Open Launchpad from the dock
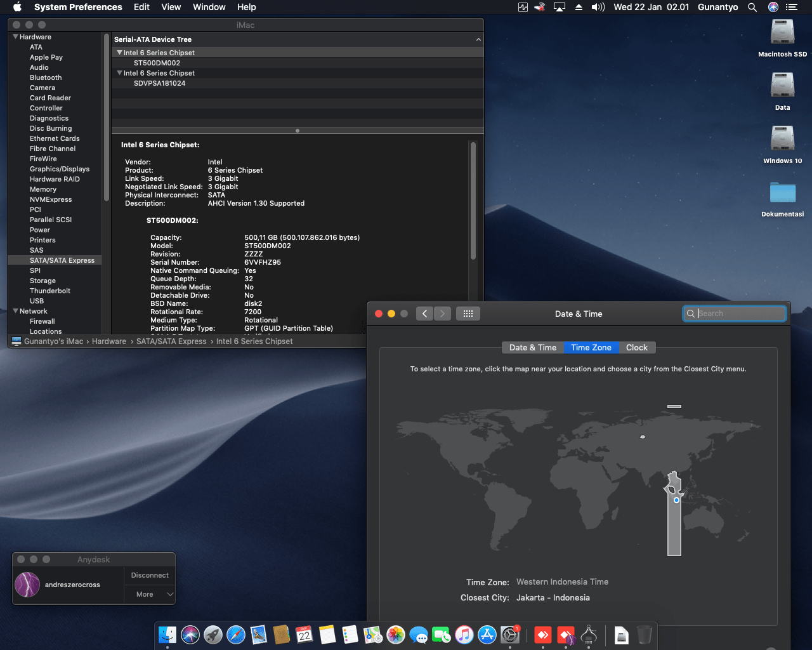Image resolution: width=812 pixels, height=650 pixels. (213, 635)
